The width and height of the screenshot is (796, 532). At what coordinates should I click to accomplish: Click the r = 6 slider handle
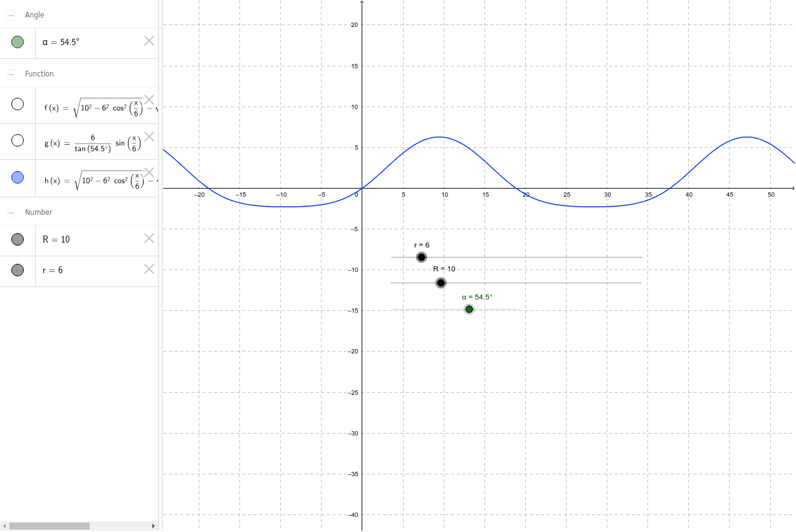[421, 258]
